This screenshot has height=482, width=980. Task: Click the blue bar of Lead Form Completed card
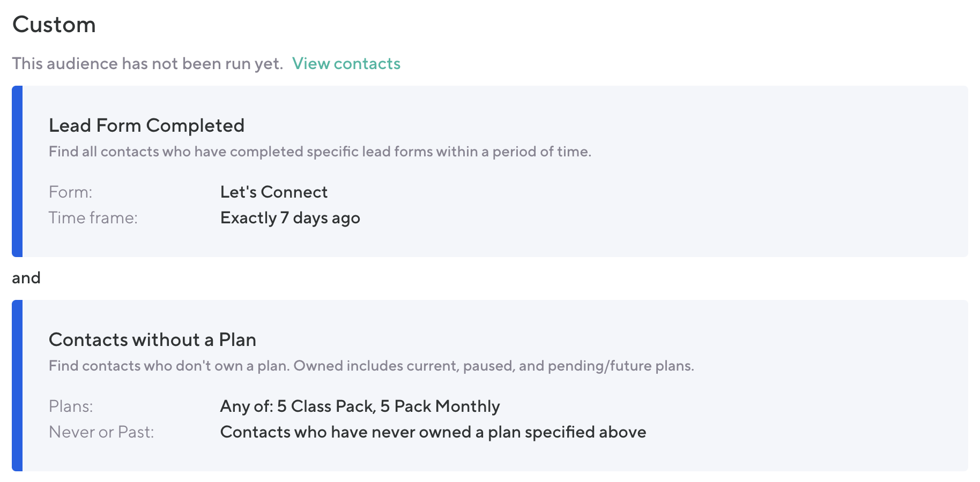coord(17,171)
